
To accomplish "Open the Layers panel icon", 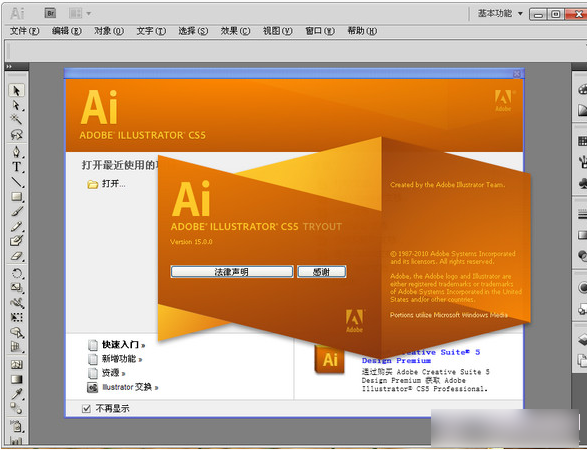I will 582,340.
